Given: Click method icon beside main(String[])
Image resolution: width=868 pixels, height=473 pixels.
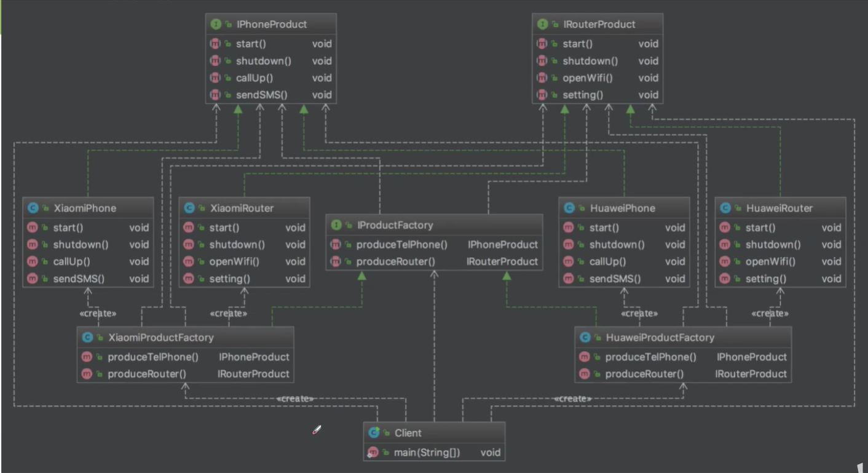Looking at the screenshot, I should 373,453.
